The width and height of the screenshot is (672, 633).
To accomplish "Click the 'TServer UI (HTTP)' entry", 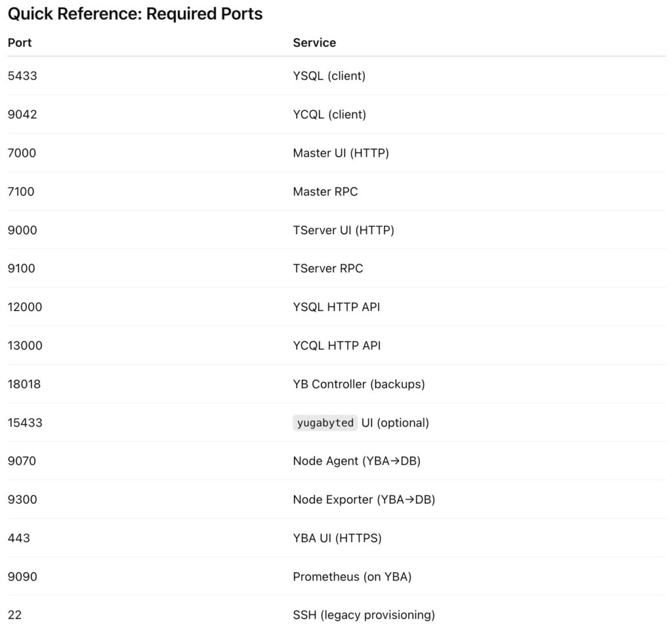I will coord(343,230).
